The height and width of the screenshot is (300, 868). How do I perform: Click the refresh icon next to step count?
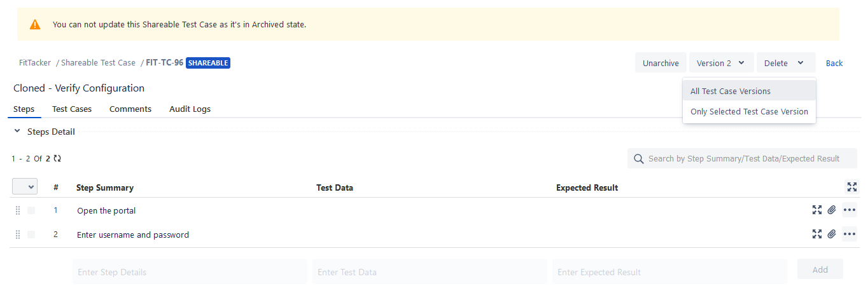pyautogui.click(x=57, y=158)
